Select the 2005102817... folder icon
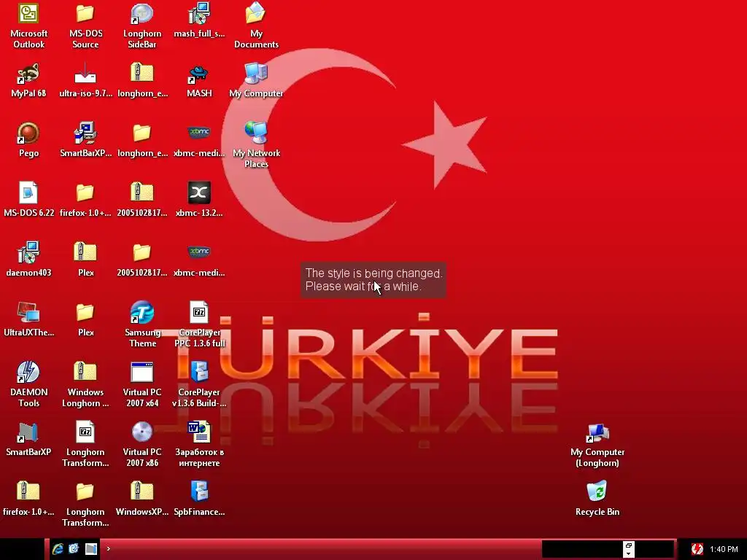Image resolution: width=747 pixels, height=560 pixels. [142, 253]
